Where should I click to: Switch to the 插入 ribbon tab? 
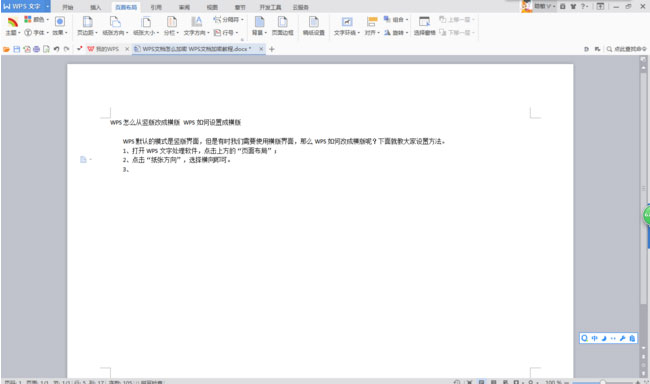(96, 7)
